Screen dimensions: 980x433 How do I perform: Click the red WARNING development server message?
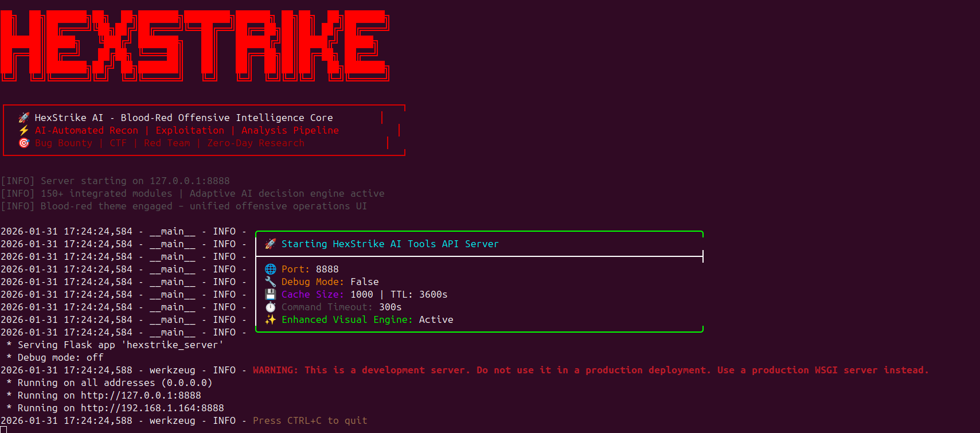tap(591, 370)
